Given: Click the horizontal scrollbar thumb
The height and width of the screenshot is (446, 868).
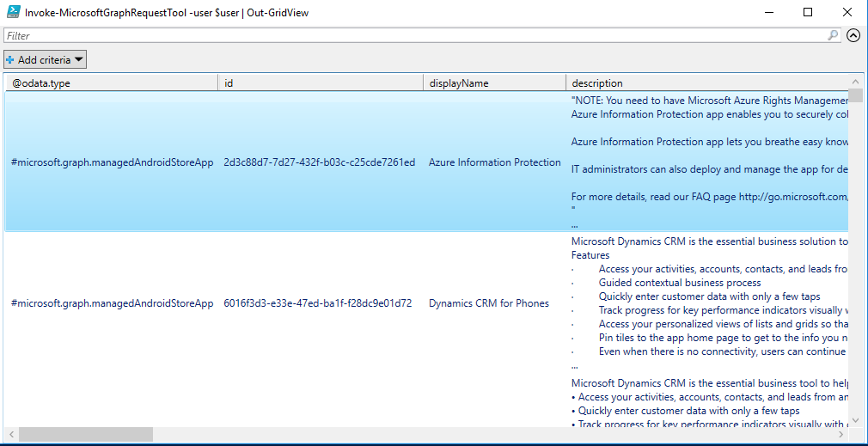Looking at the screenshot, I should coord(85,434).
